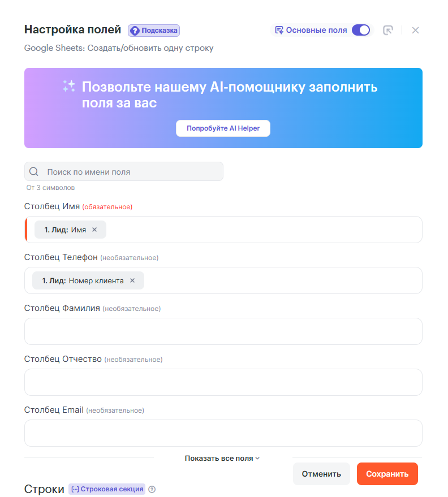
Task: Close the Настройка полей panel
Action: (415, 31)
